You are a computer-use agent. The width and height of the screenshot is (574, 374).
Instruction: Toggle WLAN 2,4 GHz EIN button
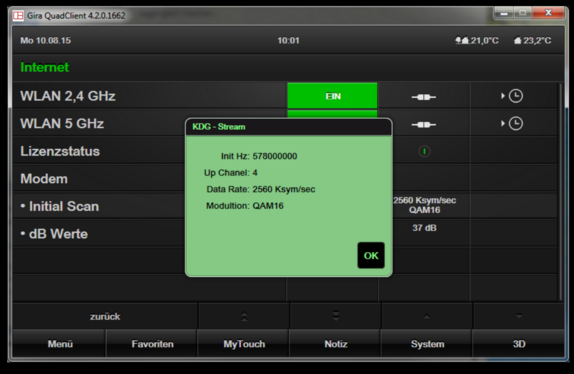(x=332, y=96)
